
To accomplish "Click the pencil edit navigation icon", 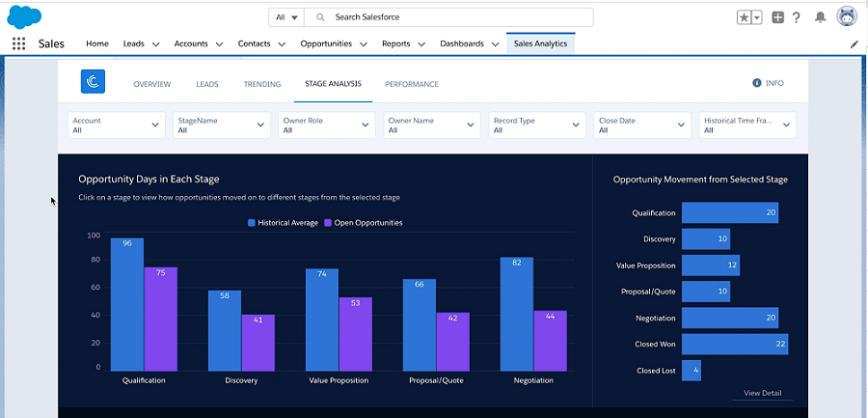I will click(x=854, y=44).
